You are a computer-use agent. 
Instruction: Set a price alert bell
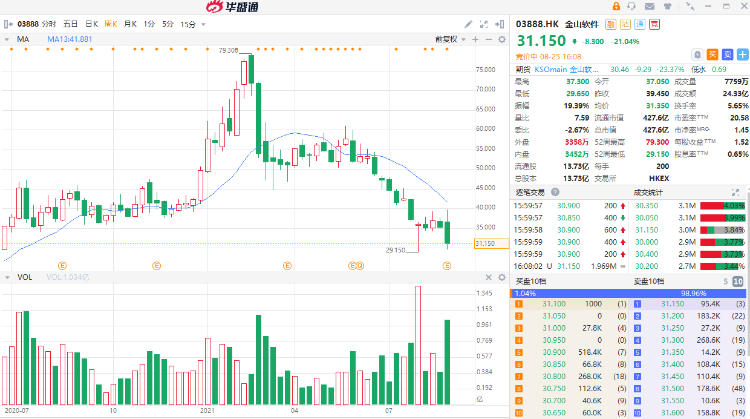[x=697, y=55]
